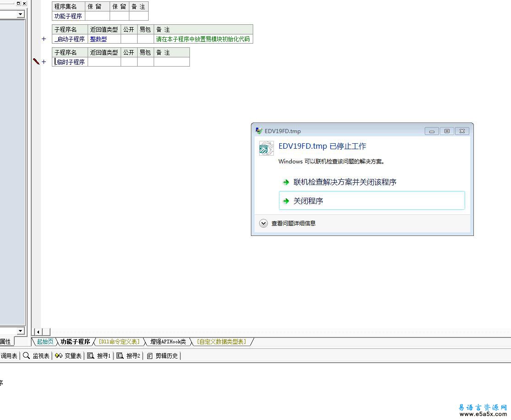
Task: Switch to the 起始页 tab
Action: click(x=45, y=342)
